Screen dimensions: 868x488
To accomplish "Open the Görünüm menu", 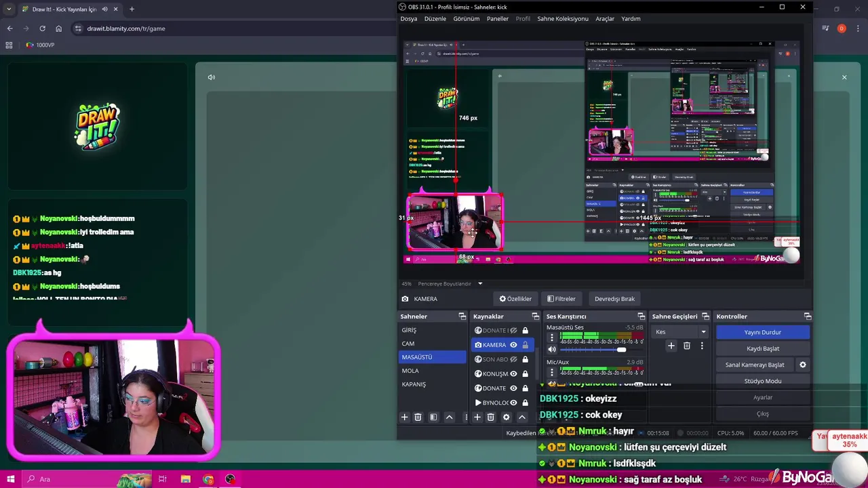I will (467, 19).
